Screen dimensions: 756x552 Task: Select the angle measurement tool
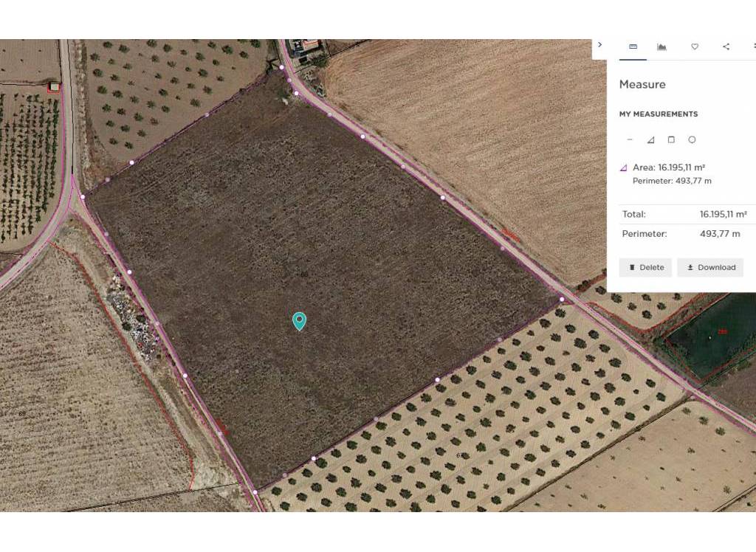pyautogui.click(x=650, y=139)
